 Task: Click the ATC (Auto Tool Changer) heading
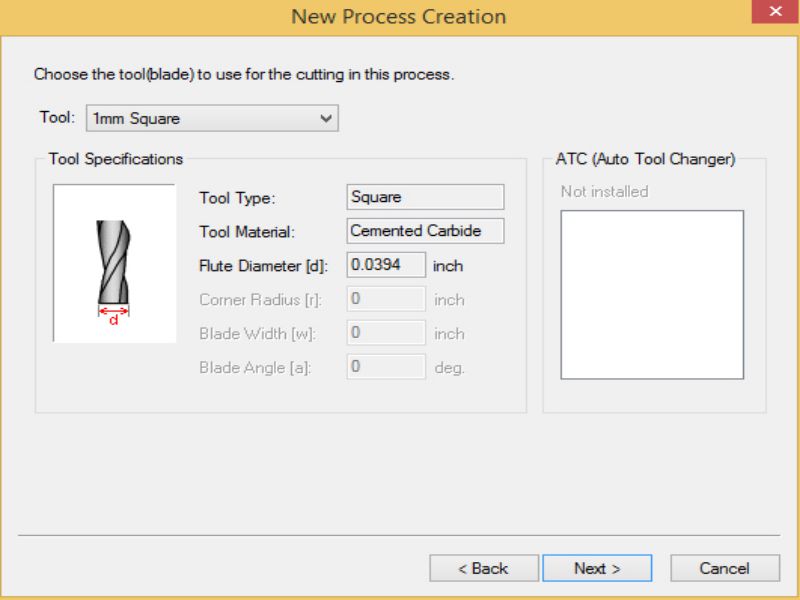tap(645, 159)
